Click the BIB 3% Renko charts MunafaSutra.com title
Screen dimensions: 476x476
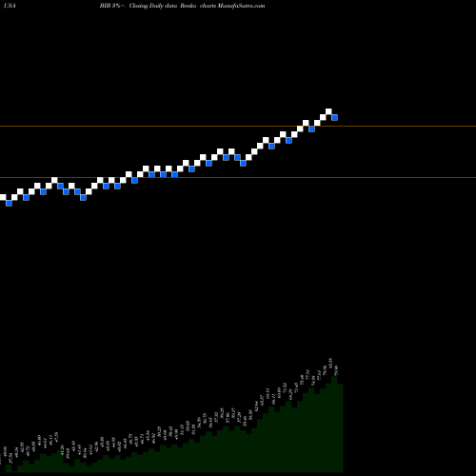coord(182,6)
